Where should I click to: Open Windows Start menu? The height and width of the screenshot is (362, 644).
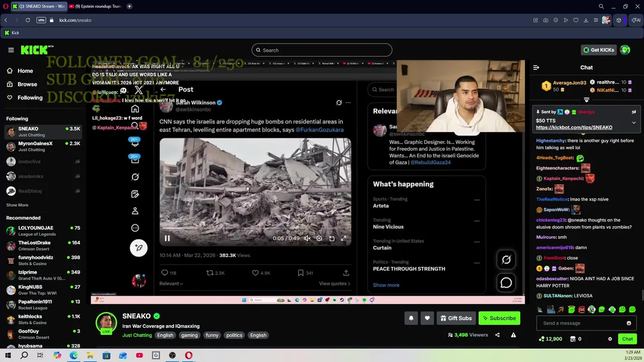[8, 355]
